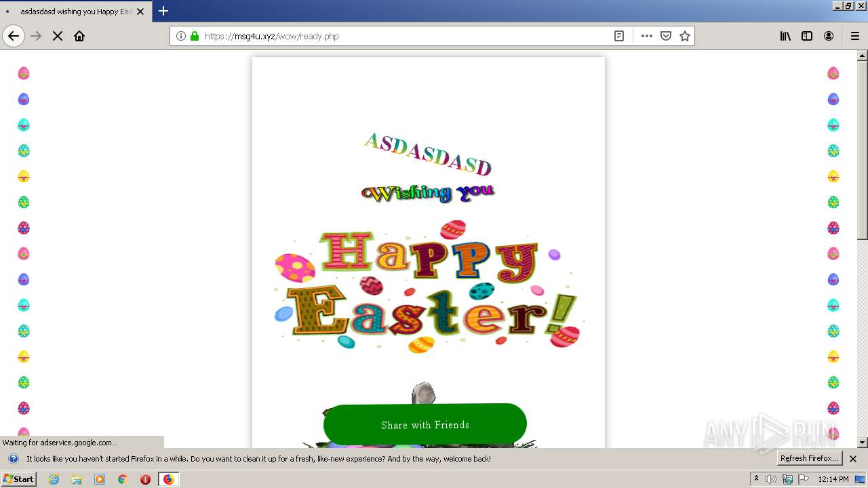Open a new tab with plus button
868x488 pixels.
click(x=163, y=11)
